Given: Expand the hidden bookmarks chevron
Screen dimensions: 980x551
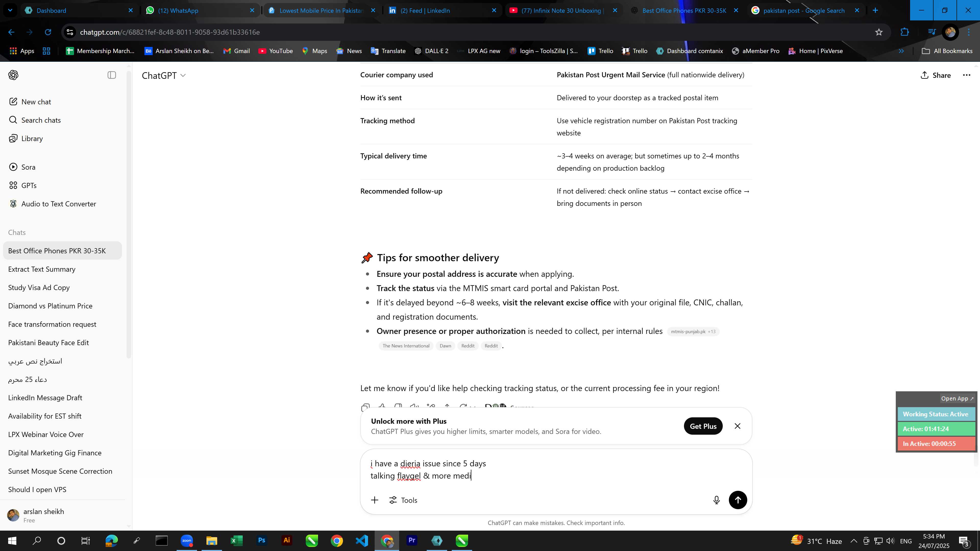Looking at the screenshot, I should 901,51.
